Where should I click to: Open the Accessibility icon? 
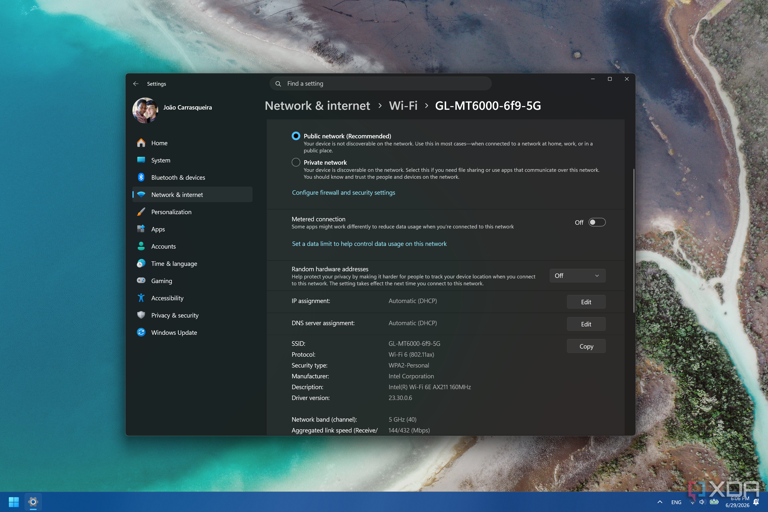(x=141, y=298)
